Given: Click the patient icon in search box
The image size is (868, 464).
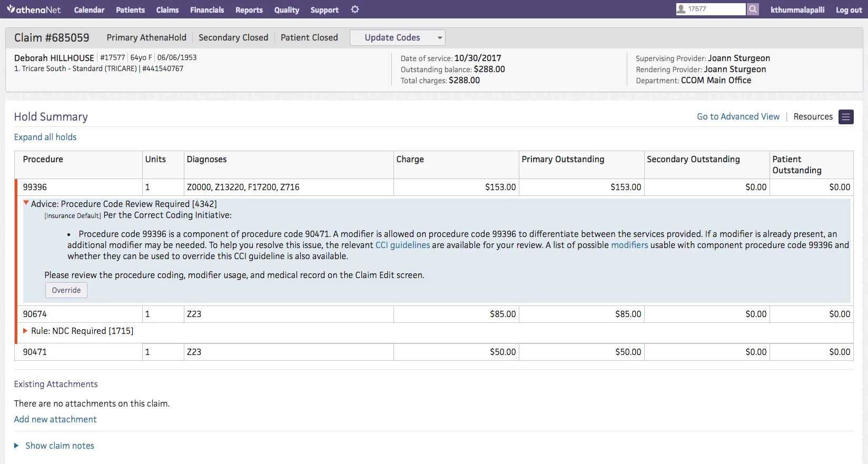Looking at the screenshot, I should click(x=681, y=9).
